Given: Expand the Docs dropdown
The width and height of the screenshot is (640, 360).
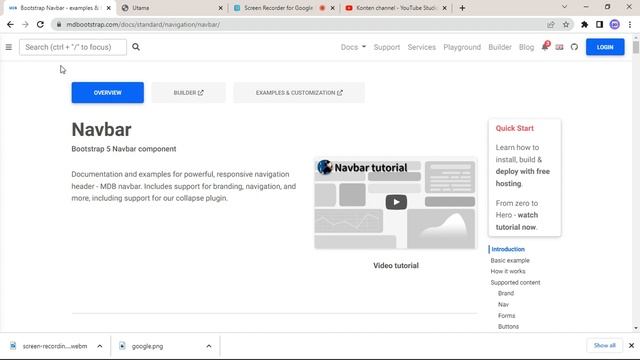Looking at the screenshot, I should pos(353,47).
